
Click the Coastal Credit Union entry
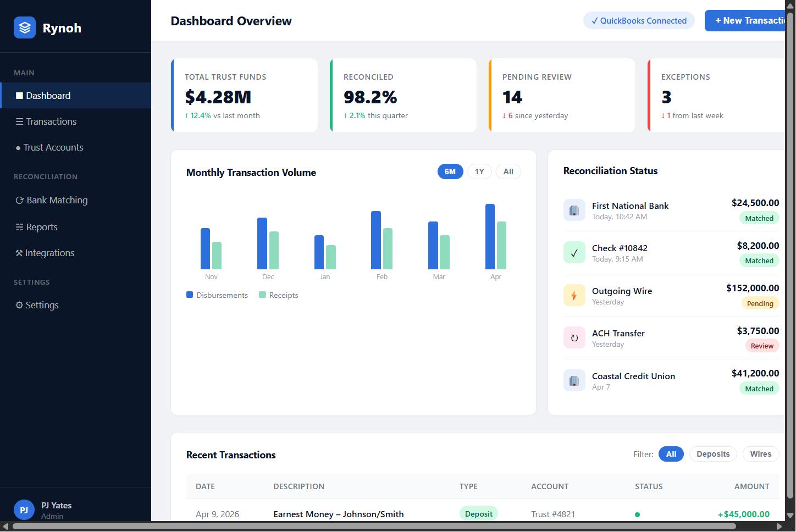[671, 380]
